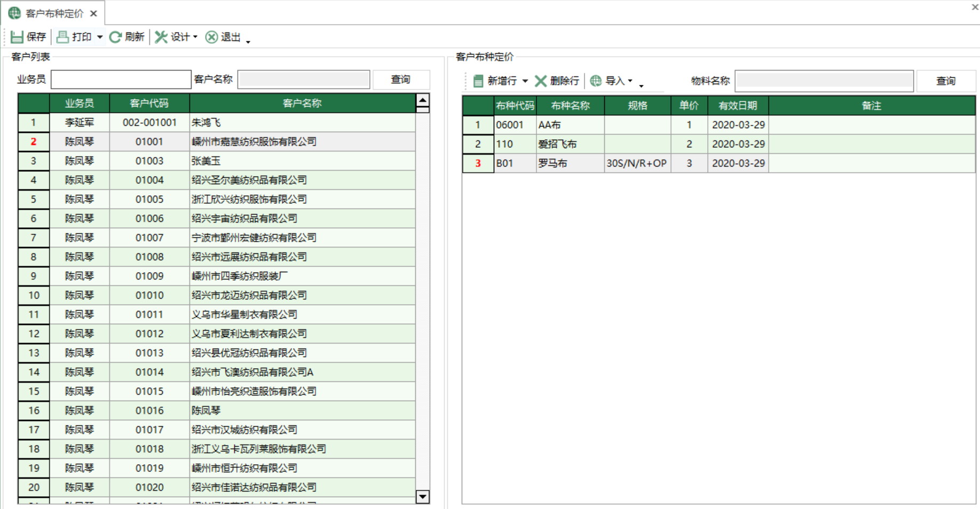
Task: Click fabric code 06001 cell
Action: (x=515, y=125)
